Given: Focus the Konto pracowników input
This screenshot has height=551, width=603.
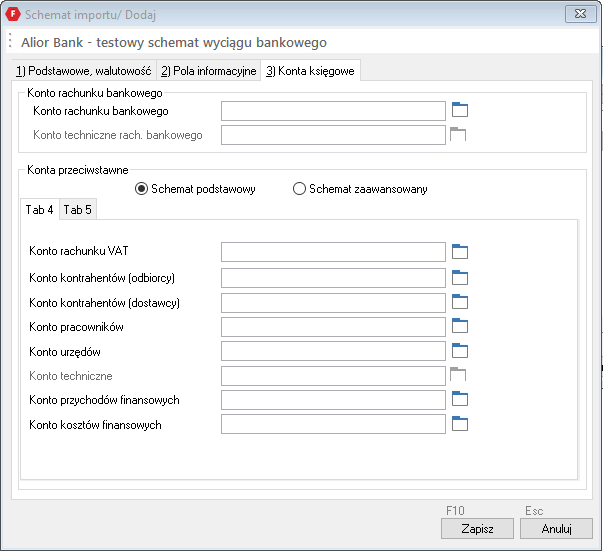Looking at the screenshot, I should [x=333, y=327].
